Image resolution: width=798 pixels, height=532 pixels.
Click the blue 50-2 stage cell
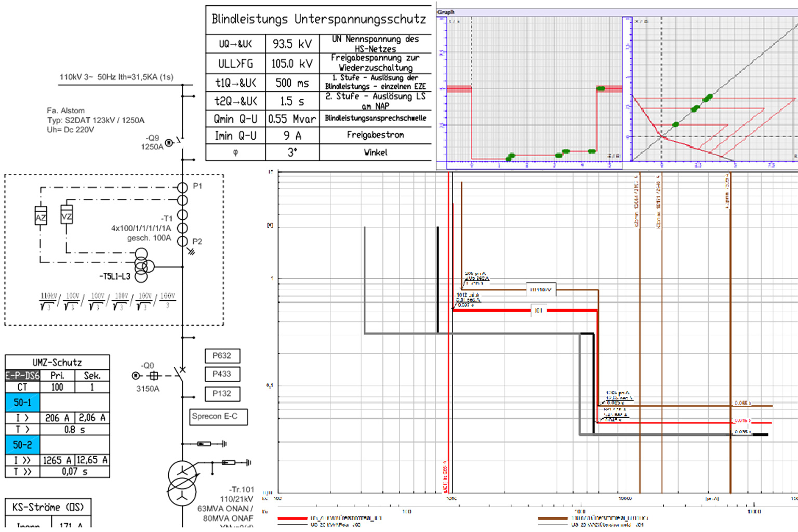click(23, 445)
